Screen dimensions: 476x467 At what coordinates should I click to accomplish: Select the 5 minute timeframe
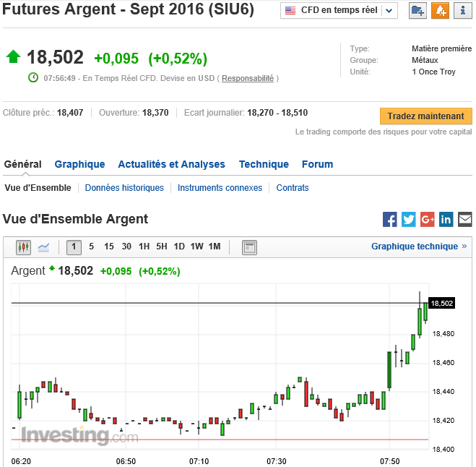[x=92, y=247]
